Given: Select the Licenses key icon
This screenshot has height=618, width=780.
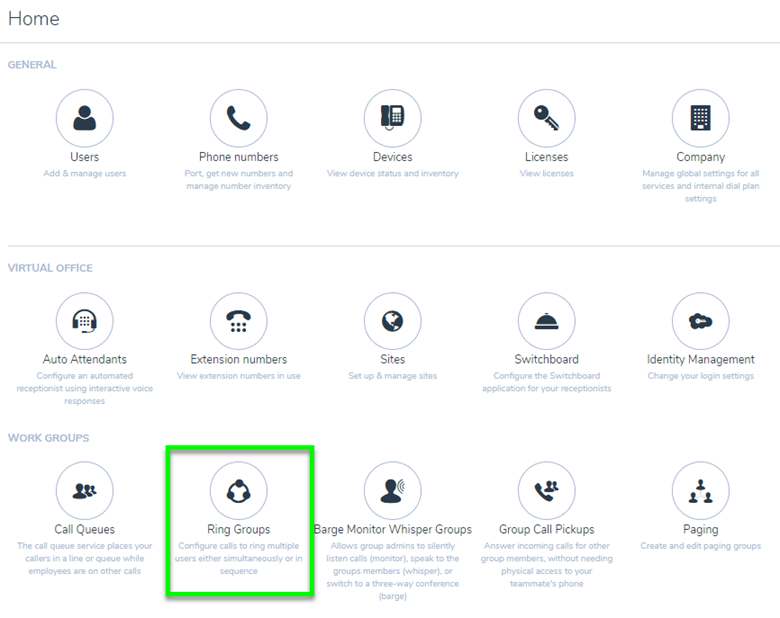Looking at the screenshot, I should (x=546, y=118).
